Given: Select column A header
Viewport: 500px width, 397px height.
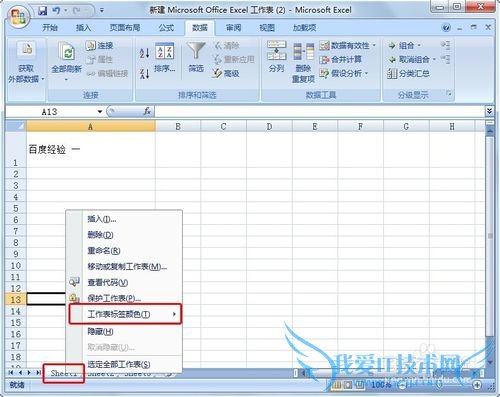Looking at the screenshot, I should coord(91,126).
